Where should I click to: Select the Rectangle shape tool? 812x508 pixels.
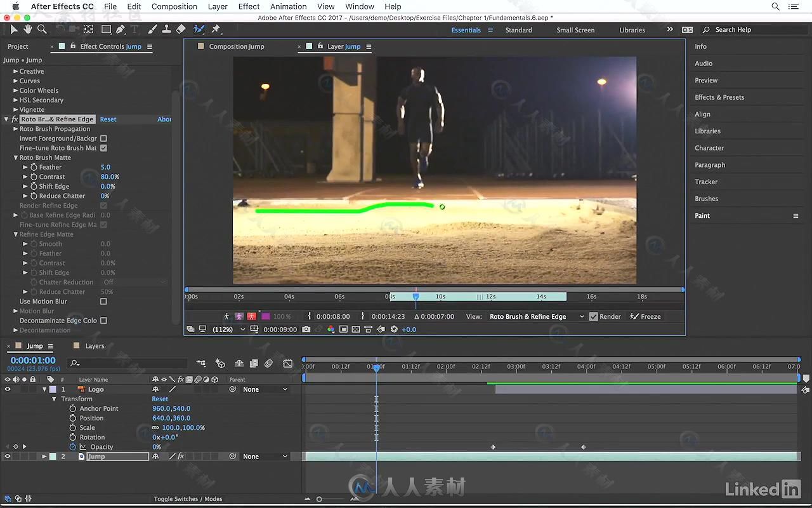(106, 29)
